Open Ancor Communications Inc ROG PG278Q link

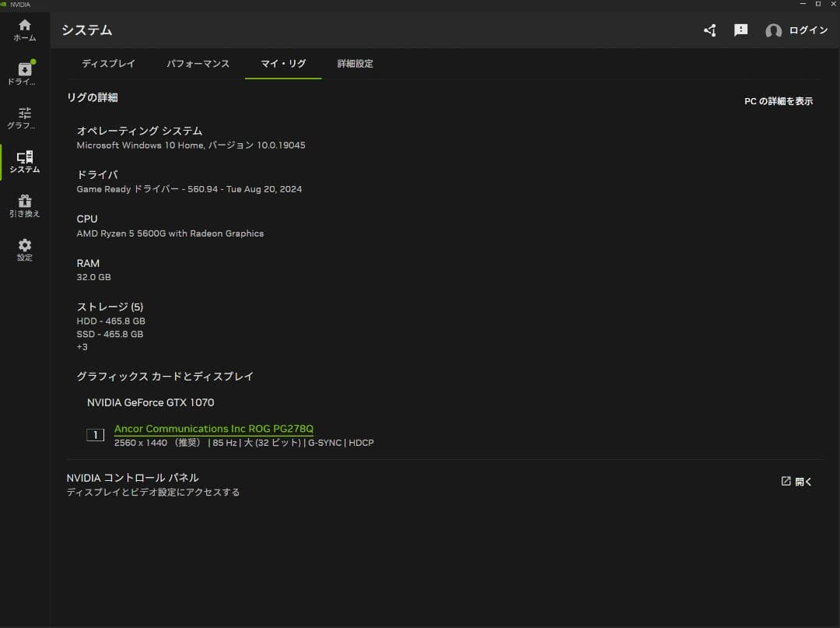tap(214, 429)
